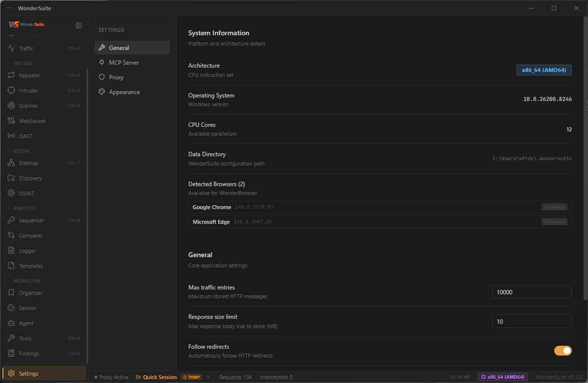The height and width of the screenshot is (383, 588).
Task: Open the Sequencer key icon
Action: [x=11, y=220]
